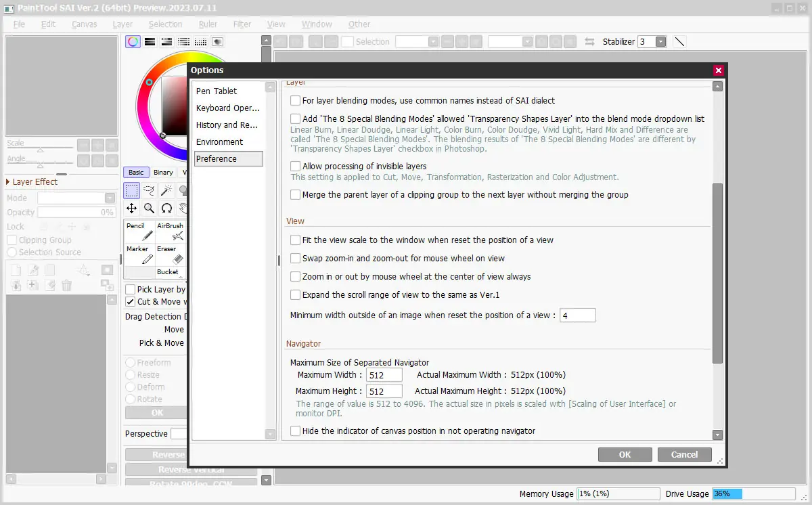Select the Lasso tool
812x505 pixels.
149,191
